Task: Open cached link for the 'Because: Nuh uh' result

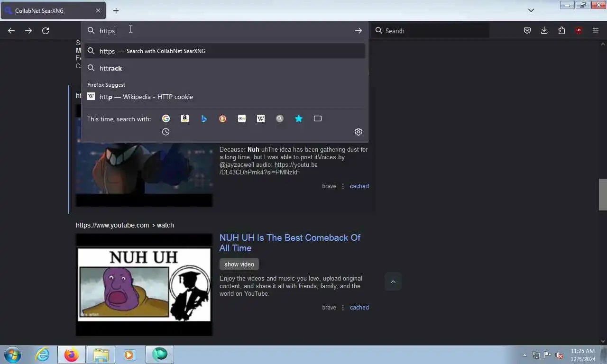Action: [x=359, y=186]
